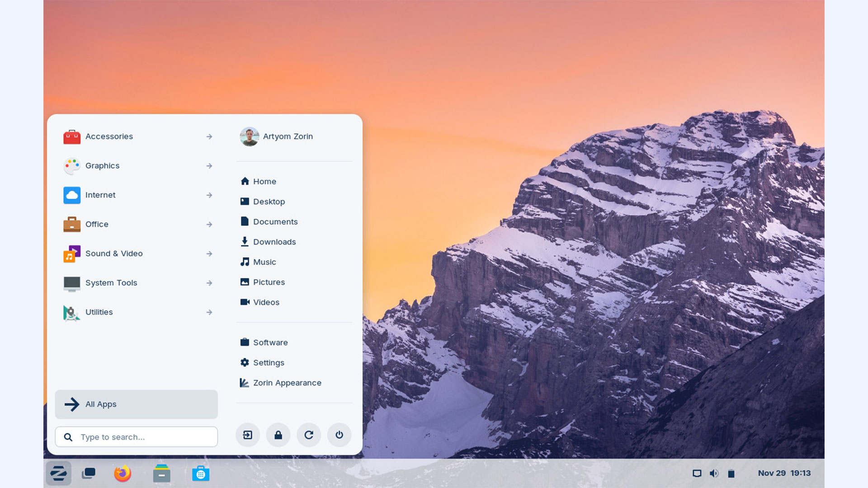Open the Internet category
This screenshot has width=868, height=488.
coord(137,195)
